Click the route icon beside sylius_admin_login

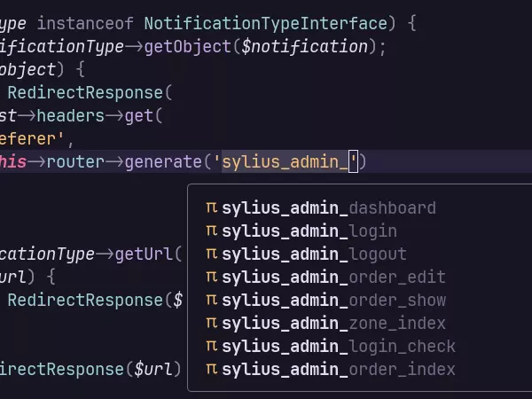(x=211, y=231)
